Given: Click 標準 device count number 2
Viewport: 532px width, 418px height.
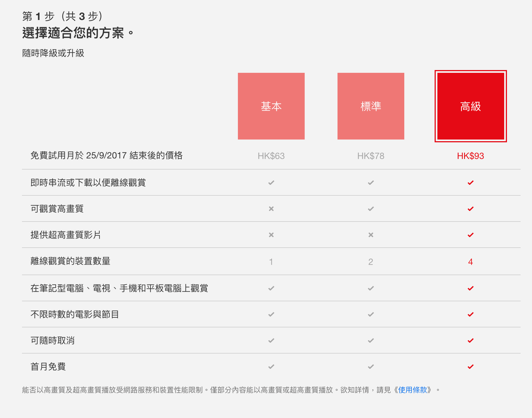Looking at the screenshot, I should (x=371, y=262).
